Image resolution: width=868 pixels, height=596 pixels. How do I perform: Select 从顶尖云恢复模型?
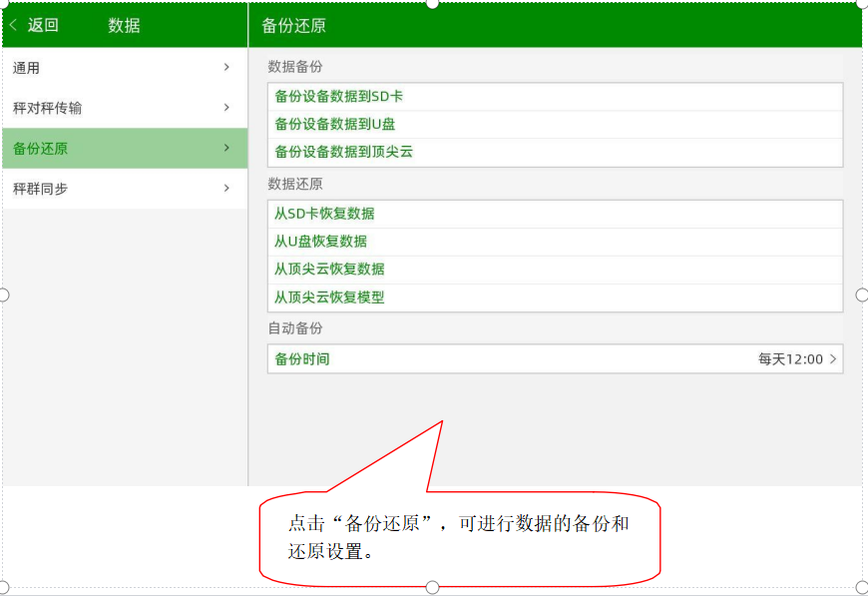556,298
